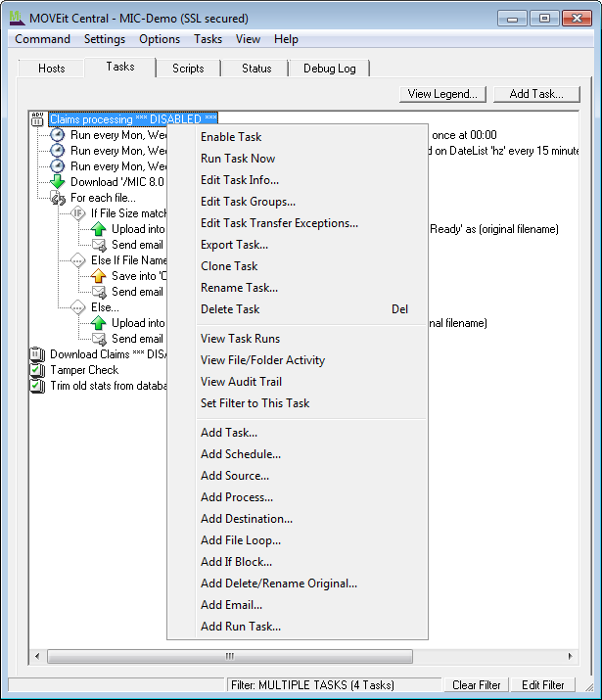Image resolution: width=602 pixels, height=700 pixels.
Task: Switch to the Scripts tab
Action: (x=188, y=69)
